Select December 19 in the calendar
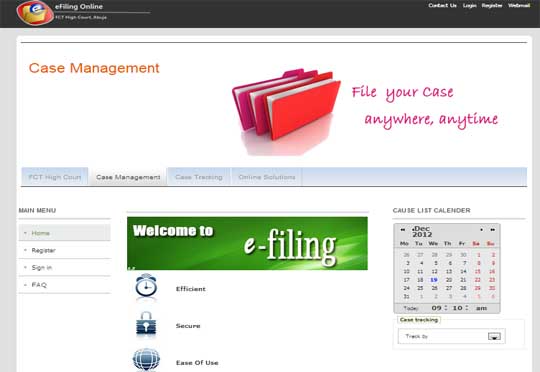The image size is (540, 372). pyautogui.click(x=434, y=280)
